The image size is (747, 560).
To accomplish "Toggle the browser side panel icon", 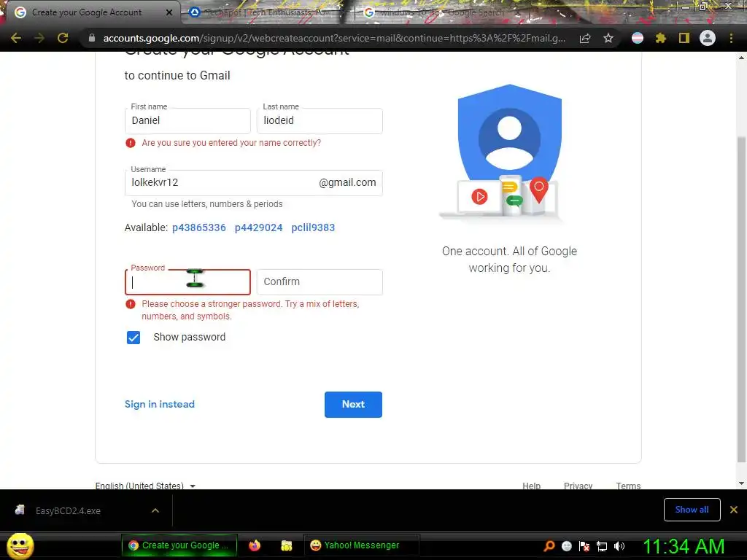I will coord(684,38).
